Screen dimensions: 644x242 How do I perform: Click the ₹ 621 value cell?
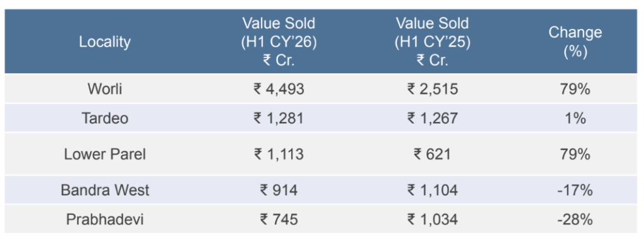point(432,154)
